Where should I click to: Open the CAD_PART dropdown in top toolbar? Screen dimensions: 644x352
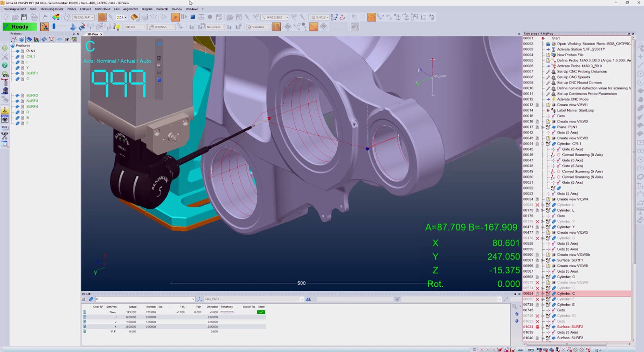pos(92,17)
